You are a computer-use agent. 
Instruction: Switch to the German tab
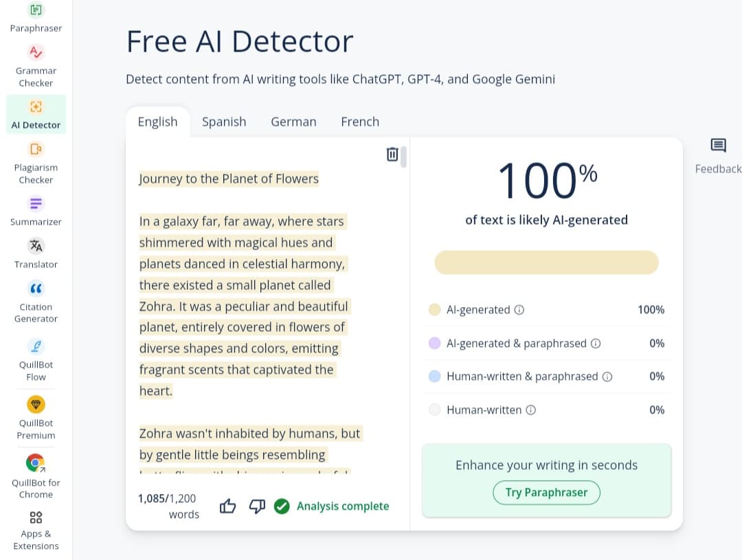(293, 122)
